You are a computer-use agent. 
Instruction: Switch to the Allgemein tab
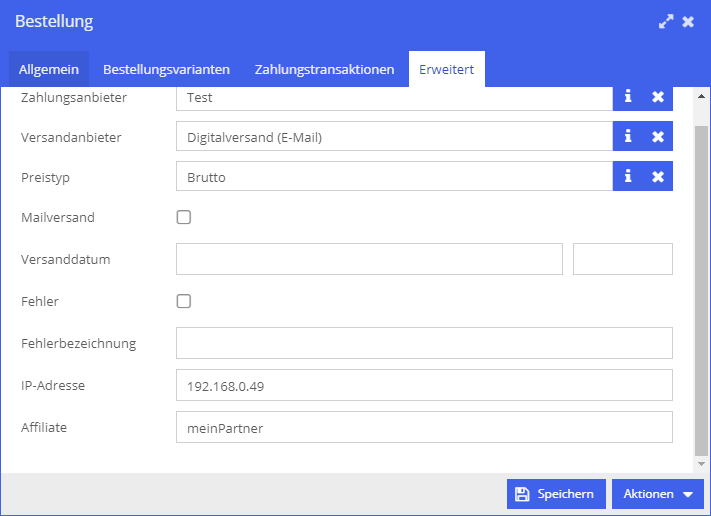[49, 69]
